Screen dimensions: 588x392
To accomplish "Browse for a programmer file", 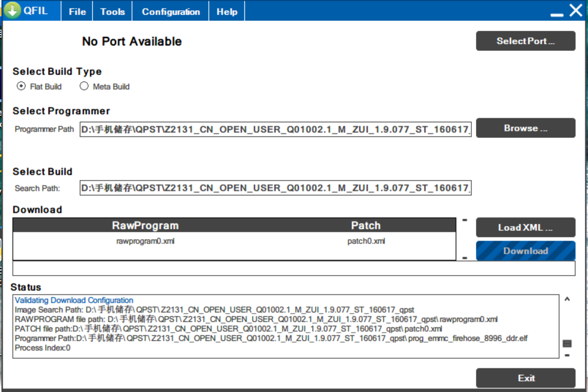I will tap(526, 128).
